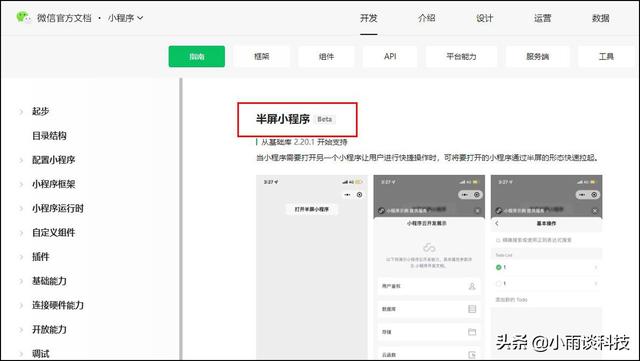Click the 打开半屏小程序 button in the preview
Image resolution: width=640 pixels, height=361 pixels.
point(312,209)
